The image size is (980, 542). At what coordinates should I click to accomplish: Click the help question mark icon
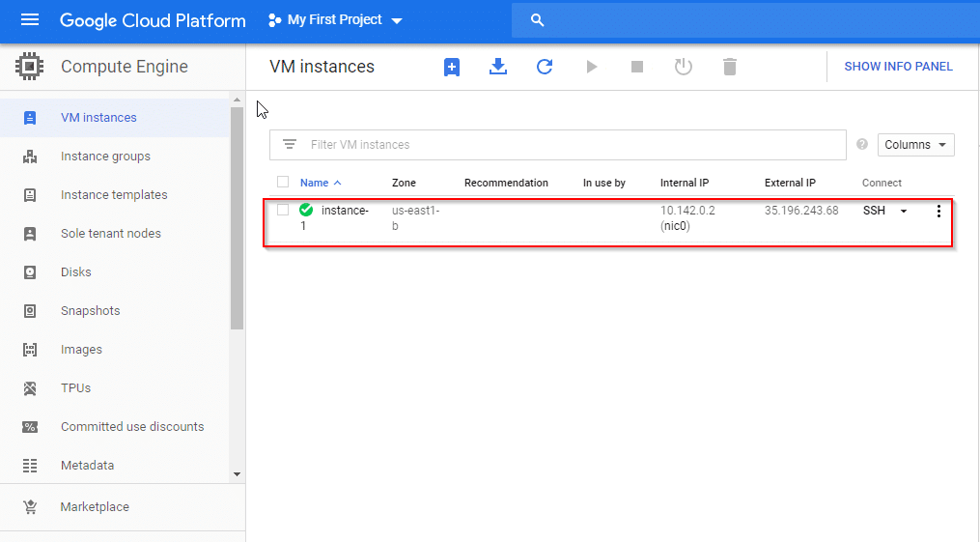862,144
